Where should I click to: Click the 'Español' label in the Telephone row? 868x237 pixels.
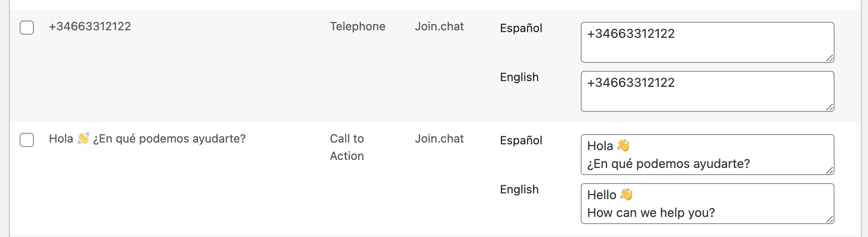(521, 28)
